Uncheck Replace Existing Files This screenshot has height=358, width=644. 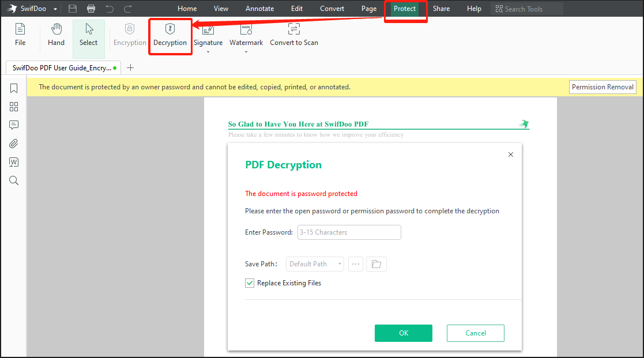pyautogui.click(x=250, y=283)
